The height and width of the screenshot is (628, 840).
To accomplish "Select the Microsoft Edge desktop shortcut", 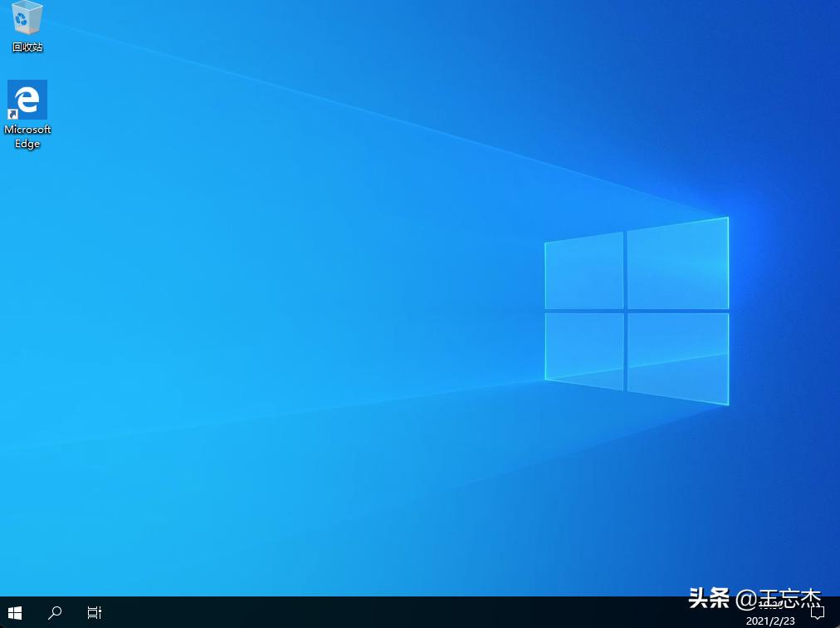I will [x=27, y=115].
